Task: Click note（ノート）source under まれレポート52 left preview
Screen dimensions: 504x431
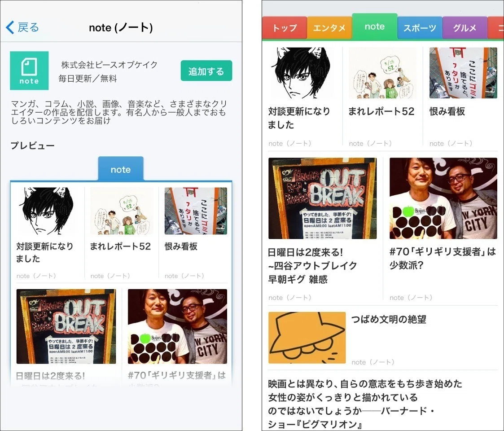Action: click(110, 276)
